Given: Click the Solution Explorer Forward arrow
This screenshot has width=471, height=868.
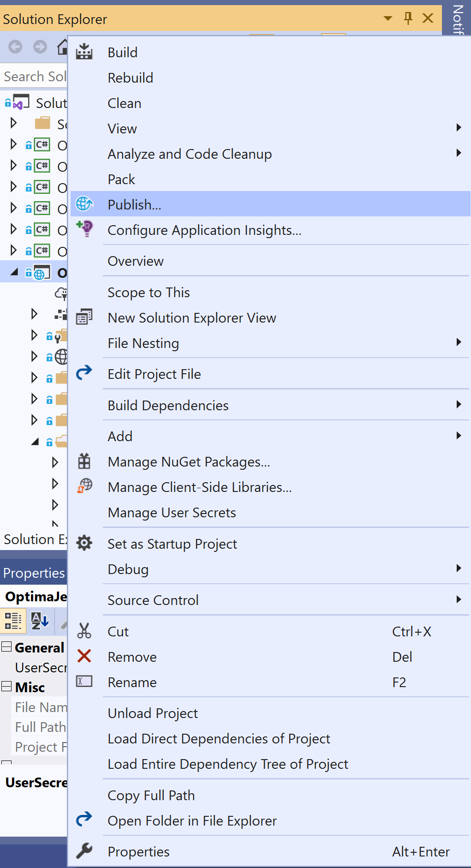Looking at the screenshot, I should 40,47.
